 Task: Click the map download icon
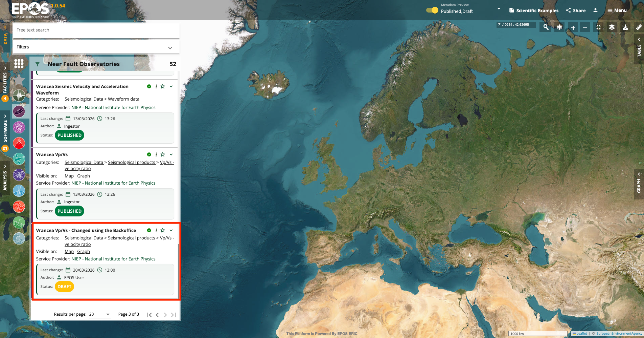pyautogui.click(x=625, y=27)
